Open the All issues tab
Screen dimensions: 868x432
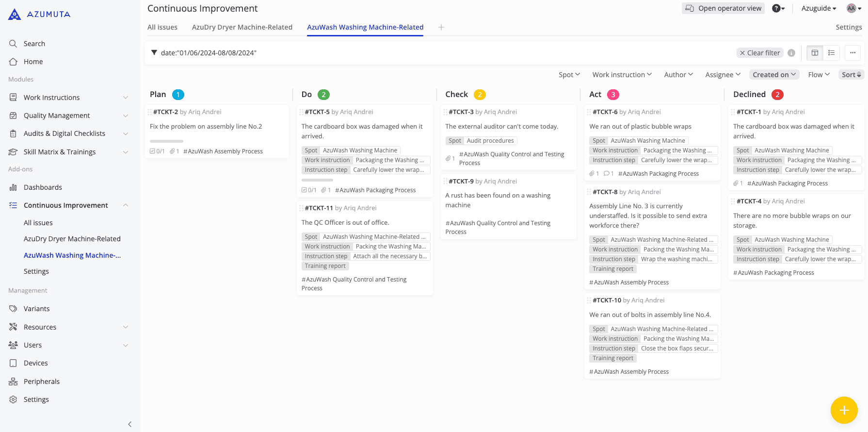[x=162, y=27]
